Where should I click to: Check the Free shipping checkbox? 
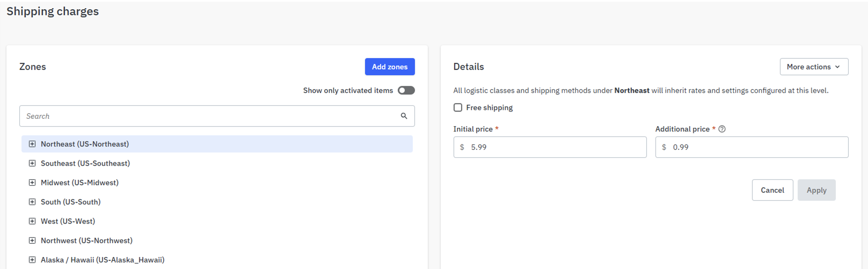click(x=457, y=108)
